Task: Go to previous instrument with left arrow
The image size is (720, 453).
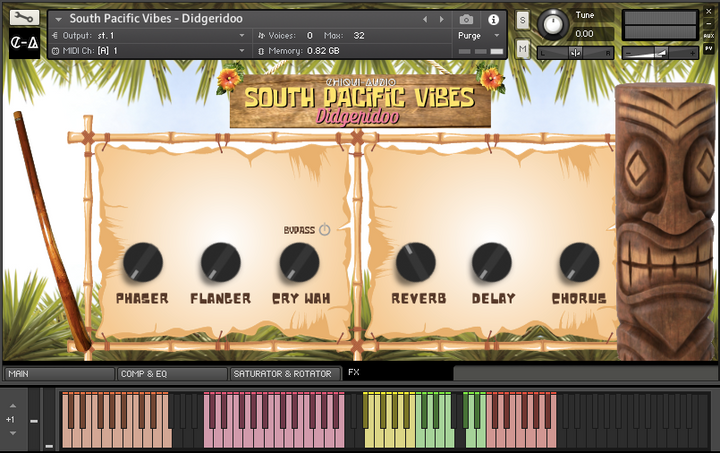Action: pyautogui.click(x=425, y=19)
